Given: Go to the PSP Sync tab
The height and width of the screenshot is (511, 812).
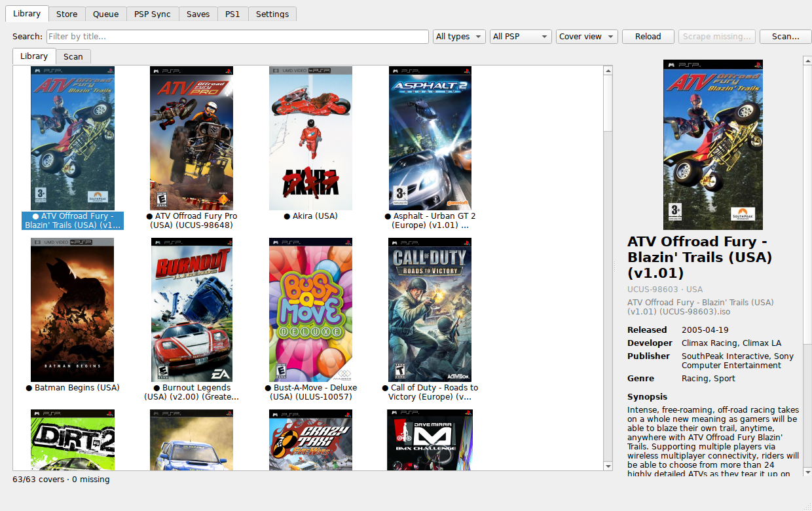Looking at the screenshot, I should coord(153,14).
